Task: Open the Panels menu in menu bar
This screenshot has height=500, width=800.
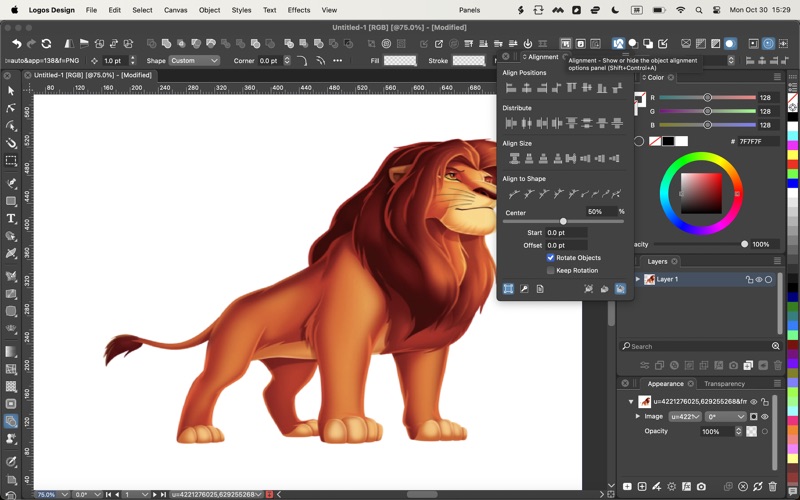Action: [469, 10]
